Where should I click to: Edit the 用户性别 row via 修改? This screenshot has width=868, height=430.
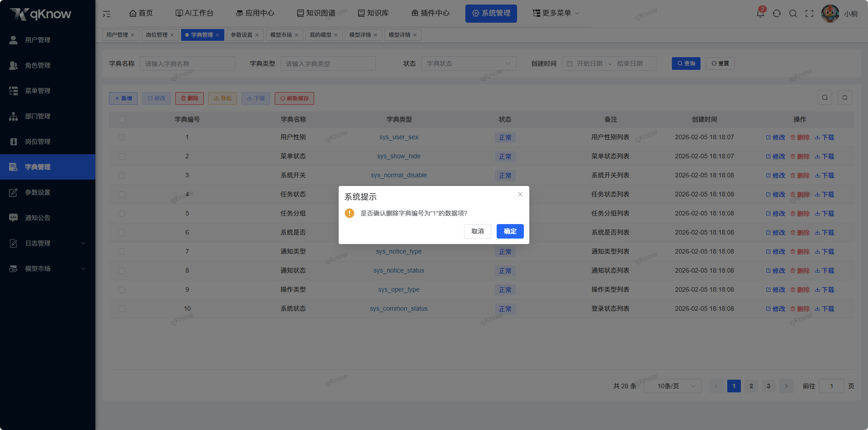tap(775, 137)
